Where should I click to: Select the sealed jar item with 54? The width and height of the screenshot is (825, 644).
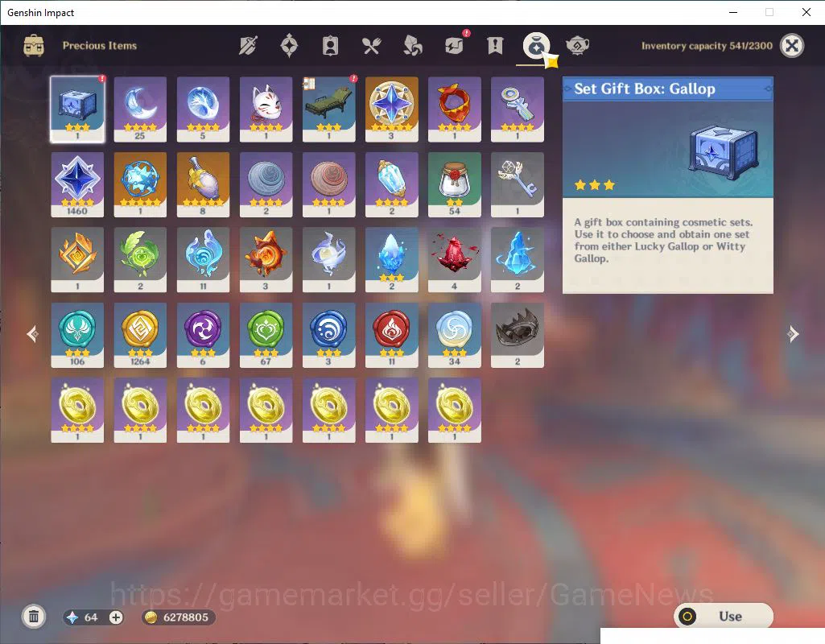tap(455, 184)
